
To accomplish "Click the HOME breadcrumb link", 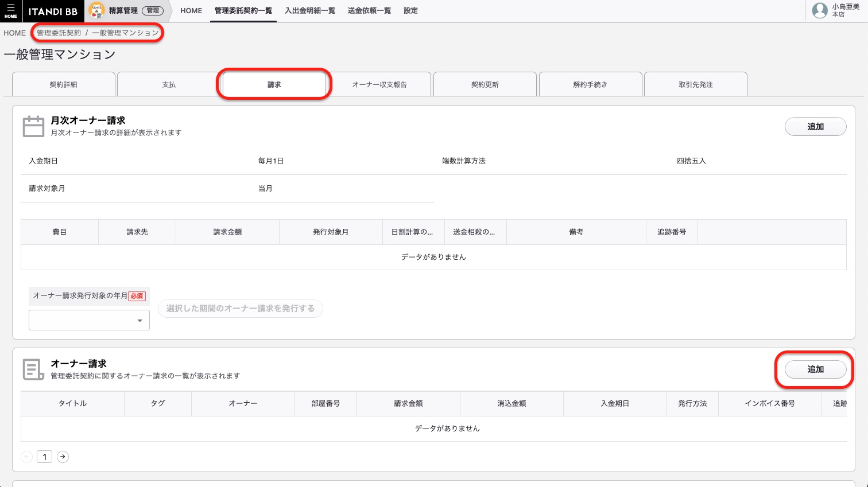I will [14, 33].
